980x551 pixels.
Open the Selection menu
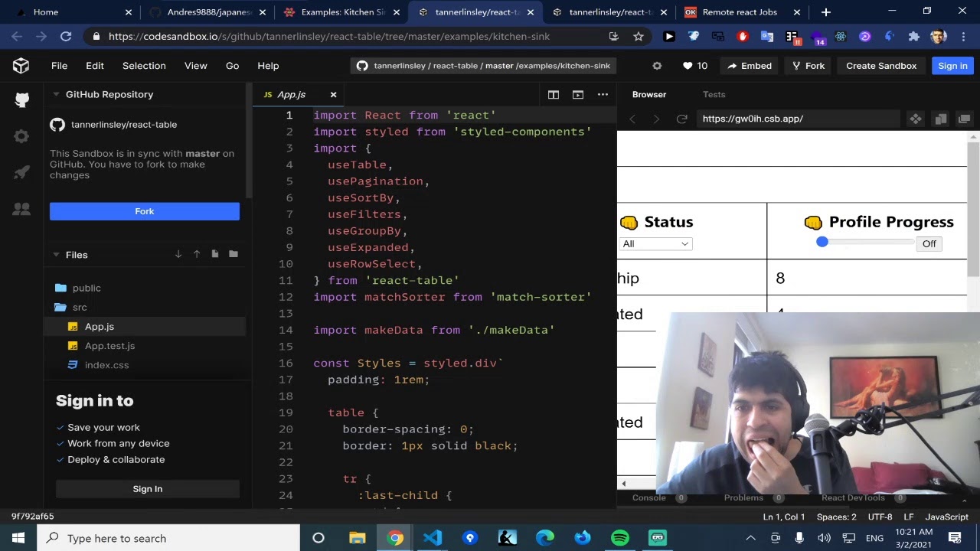click(x=144, y=66)
